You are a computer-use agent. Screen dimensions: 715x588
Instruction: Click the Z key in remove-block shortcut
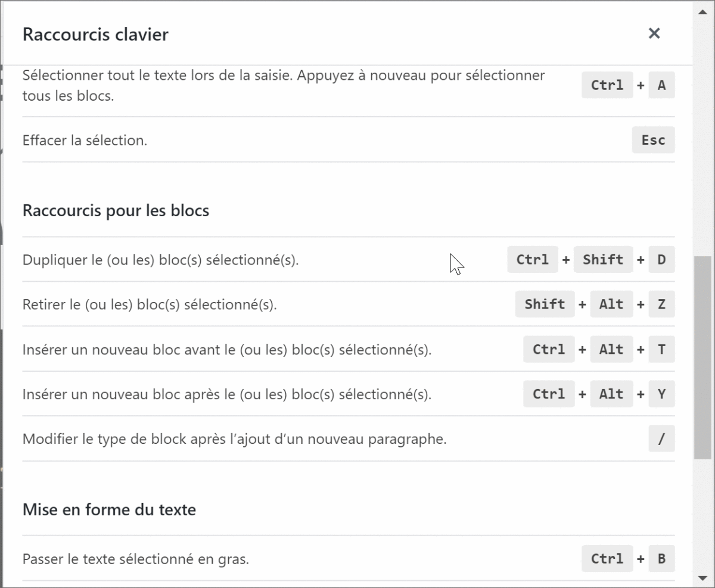click(661, 304)
